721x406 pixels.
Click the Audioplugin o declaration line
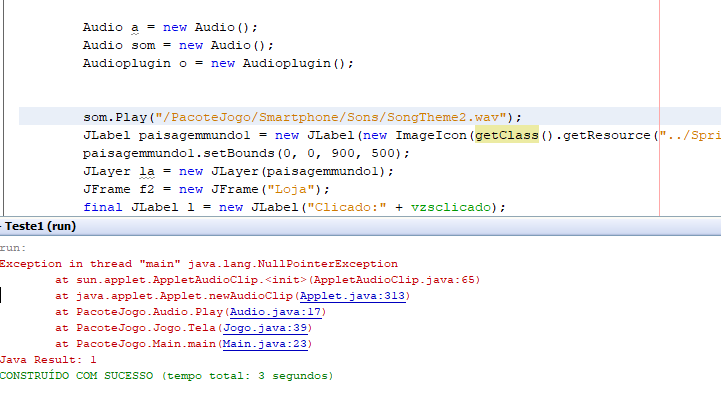coord(218,63)
